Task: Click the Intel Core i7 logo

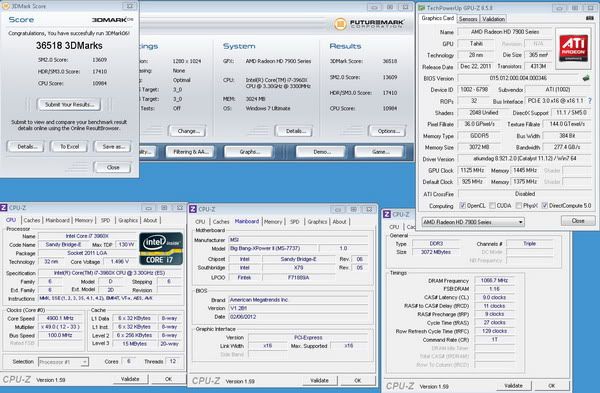Action: click(x=161, y=249)
